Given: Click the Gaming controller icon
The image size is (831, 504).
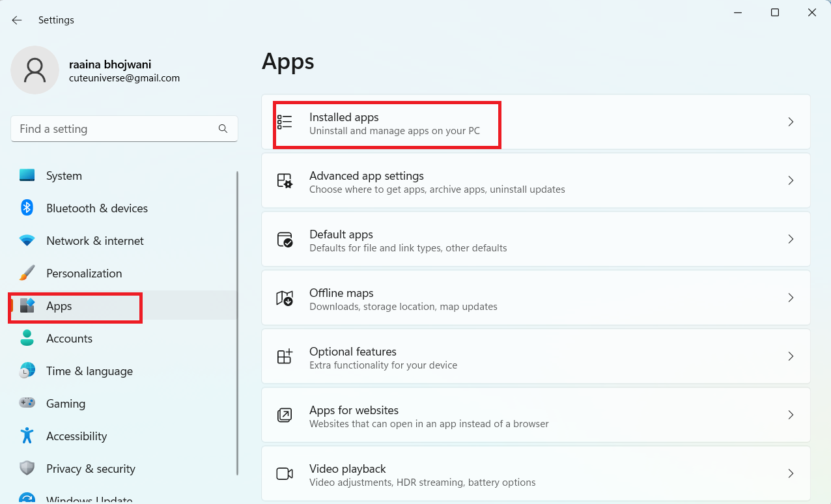Looking at the screenshot, I should (27, 404).
